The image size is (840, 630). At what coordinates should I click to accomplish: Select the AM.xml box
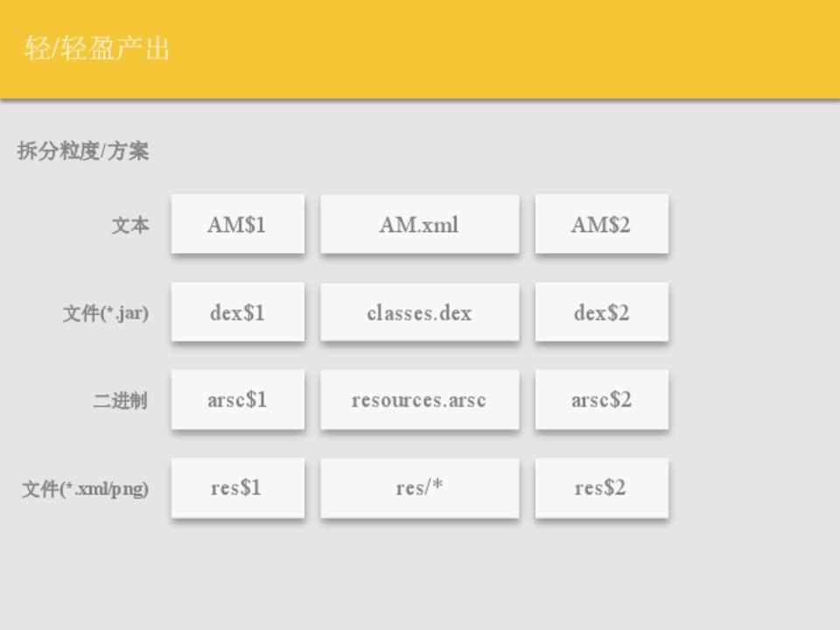click(x=419, y=225)
